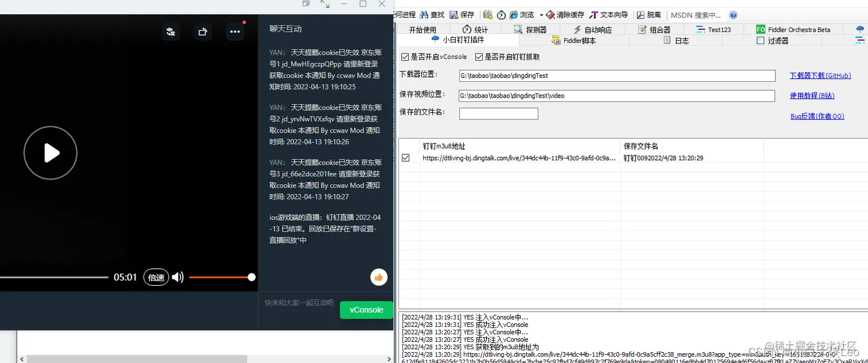The width and height of the screenshot is (868, 363).
Task: Switch to the 组合器 composer tab
Action: point(654,30)
